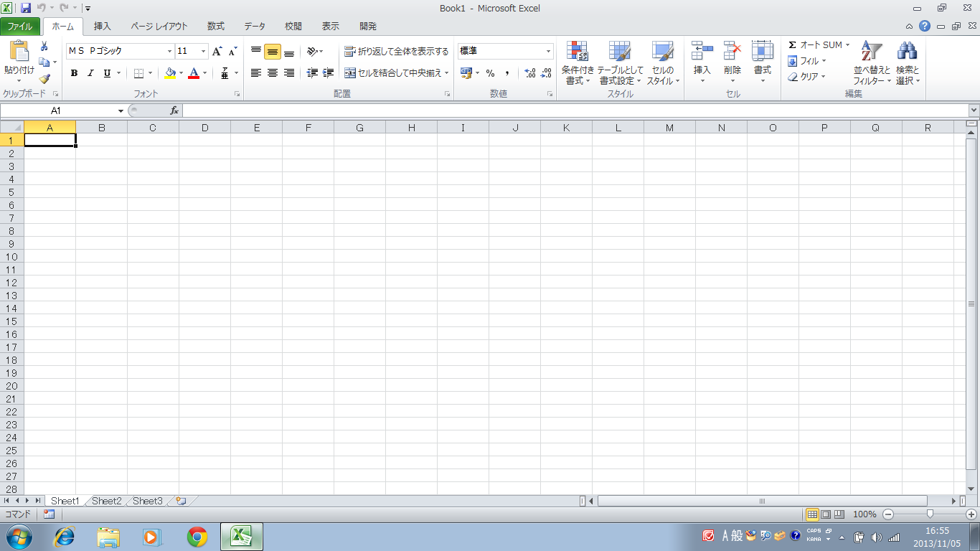Click the percent style icon
This screenshot has width=980, height=551.
coord(491,73)
